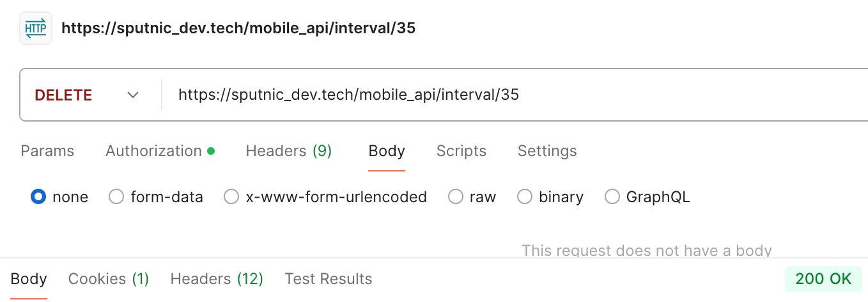Switch to the Test Results tab
Viewport: 868px width, 302px height.
329,279
